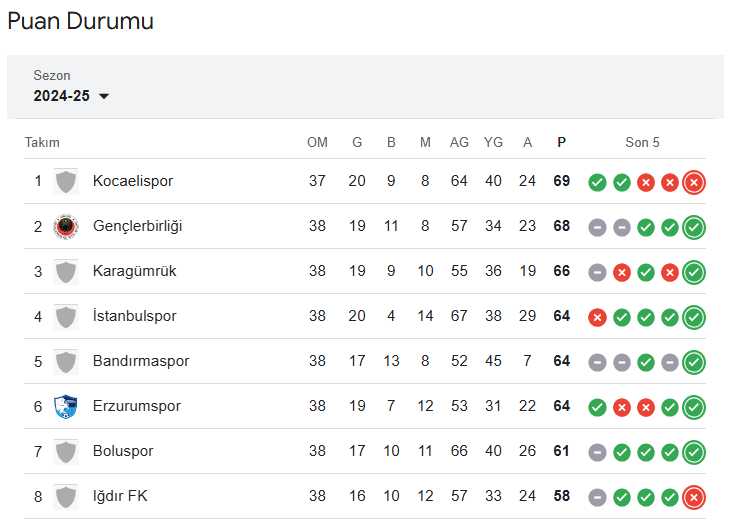
Task: Click the OM matches played header
Action: point(317,142)
